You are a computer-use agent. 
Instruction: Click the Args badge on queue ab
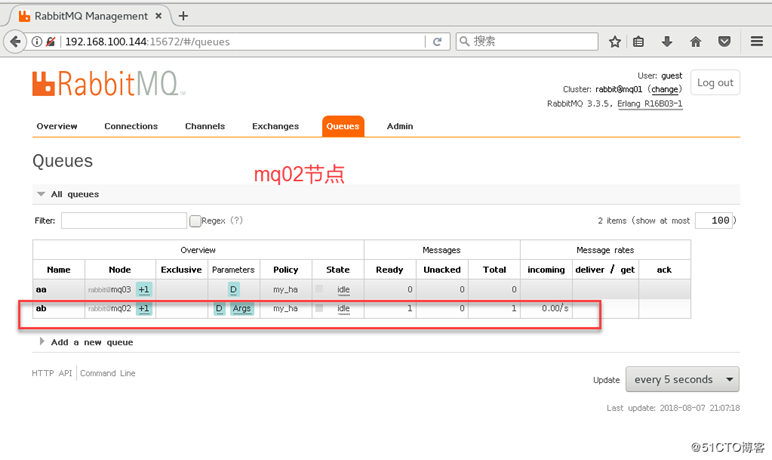pos(242,308)
